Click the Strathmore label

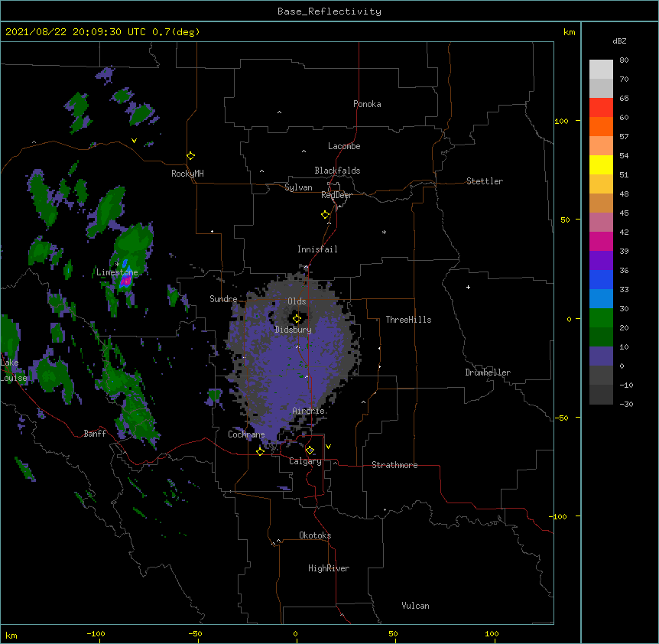(394, 465)
